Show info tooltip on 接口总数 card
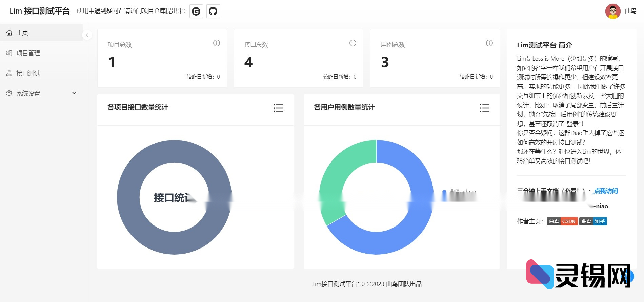 [353, 43]
